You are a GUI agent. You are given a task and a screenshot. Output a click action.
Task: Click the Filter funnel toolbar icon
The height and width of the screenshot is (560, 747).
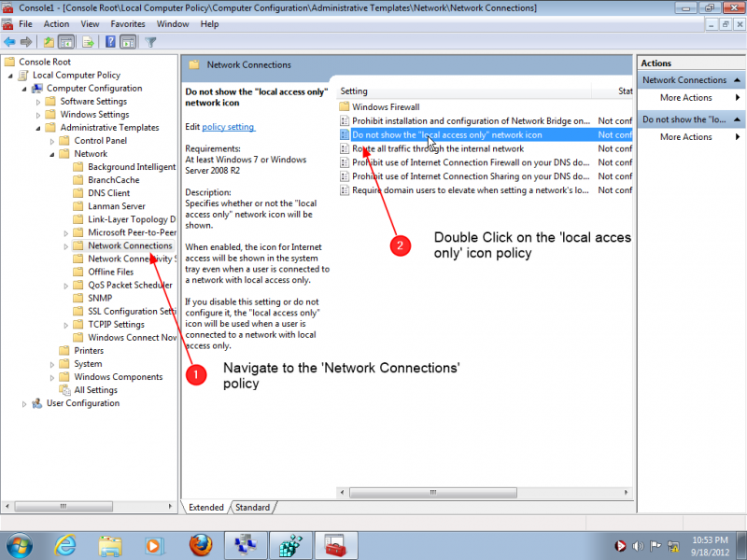[x=150, y=42]
